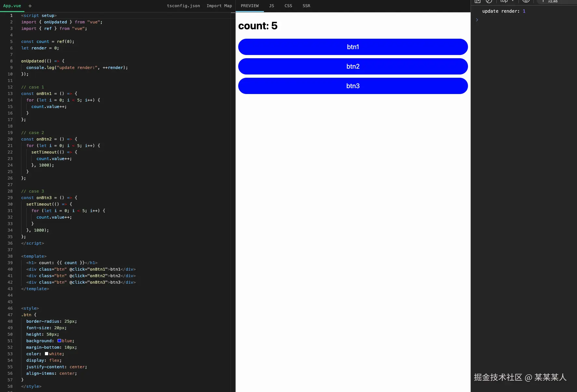Click 'let render = 0;' line
This screenshot has height=392, width=577.
40,48
